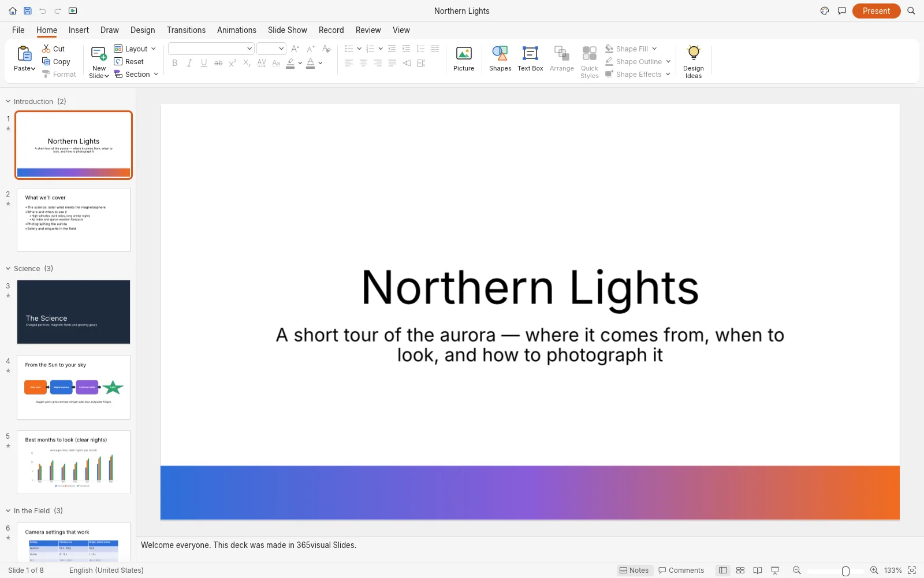Open Design Ideas lightbulb
This screenshot has width=924, height=578.
[694, 61]
